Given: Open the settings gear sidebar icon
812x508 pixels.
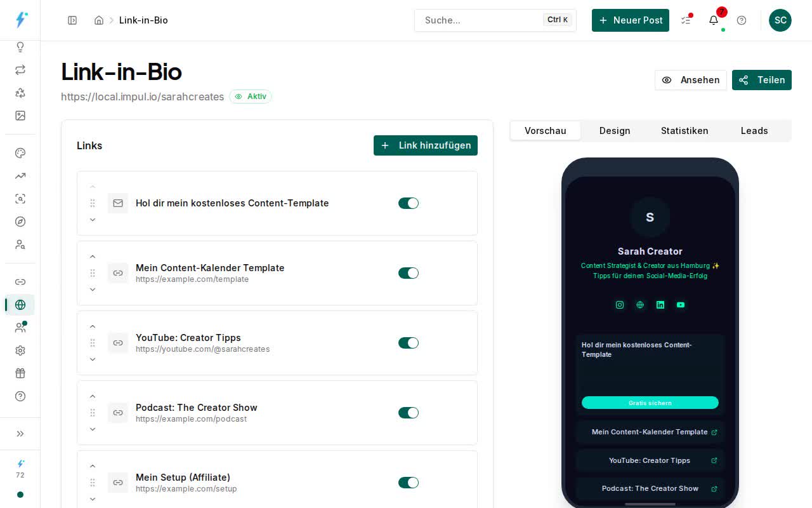Looking at the screenshot, I should click(20, 351).
